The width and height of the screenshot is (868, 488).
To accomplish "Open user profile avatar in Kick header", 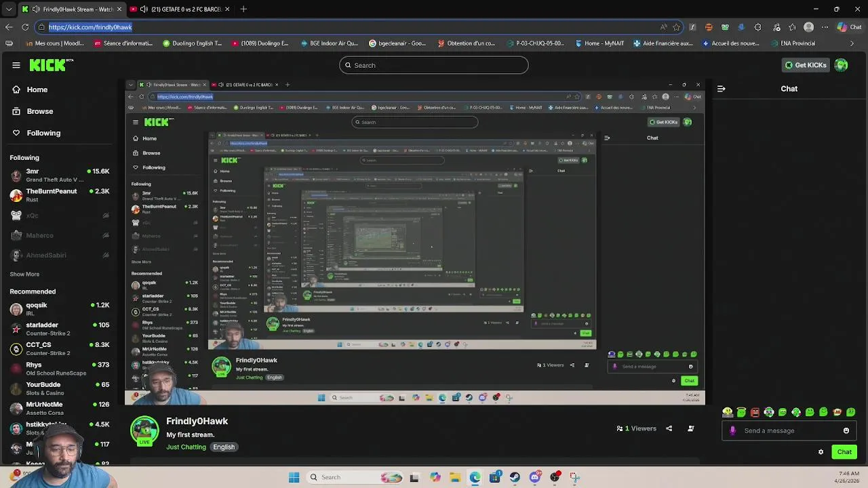I will click(841, 65).
